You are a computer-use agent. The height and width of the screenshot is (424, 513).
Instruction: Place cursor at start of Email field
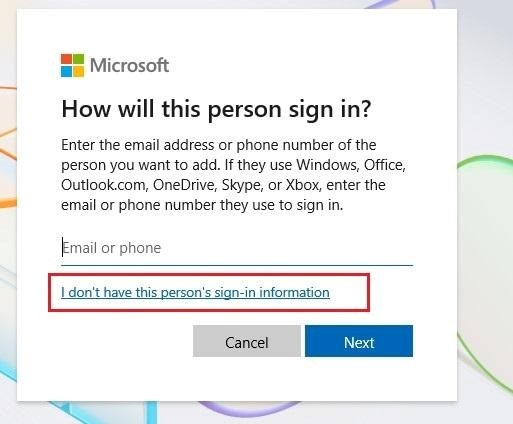(63, 248)
